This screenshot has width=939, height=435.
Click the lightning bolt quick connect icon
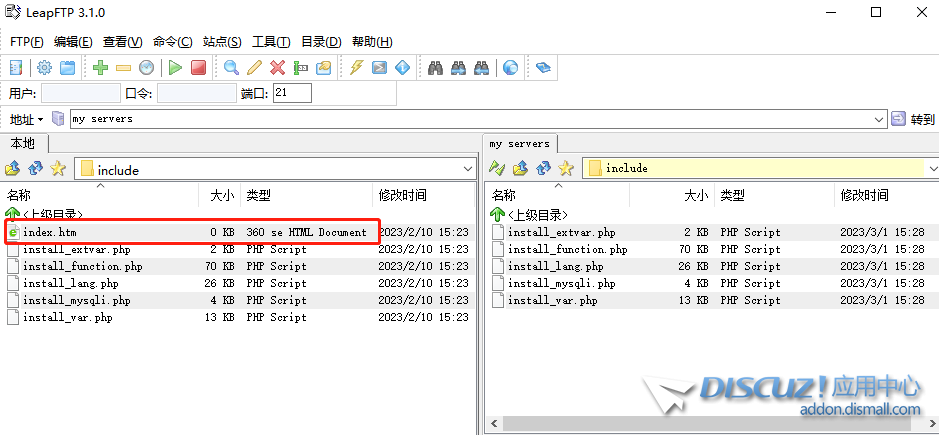pyautogui.click(x=356, y=68)
